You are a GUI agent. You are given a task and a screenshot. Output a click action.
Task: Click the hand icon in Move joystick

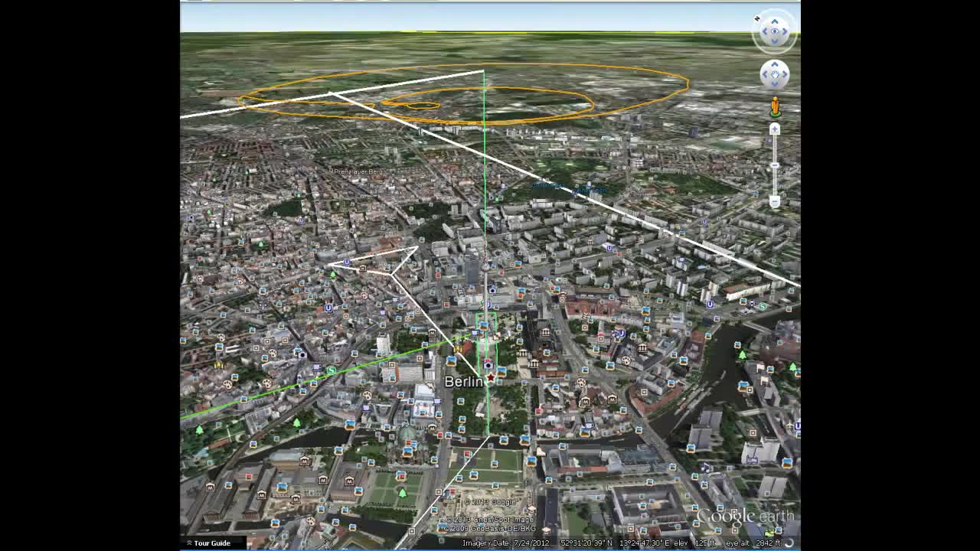tap(775, 74)
